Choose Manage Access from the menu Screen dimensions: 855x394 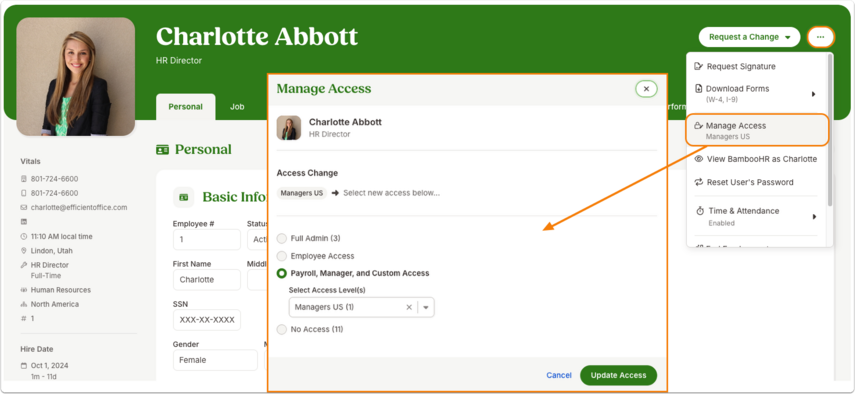point(757,130)
